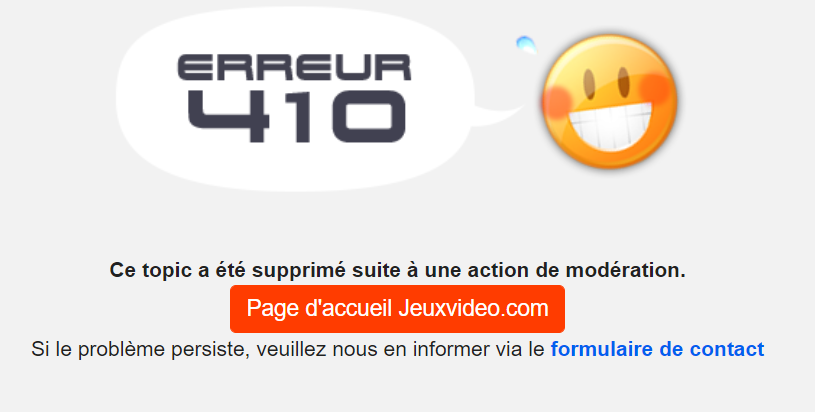Click the large 410 error number
Viewport: 815px width, 412px height.
point(296,116)
